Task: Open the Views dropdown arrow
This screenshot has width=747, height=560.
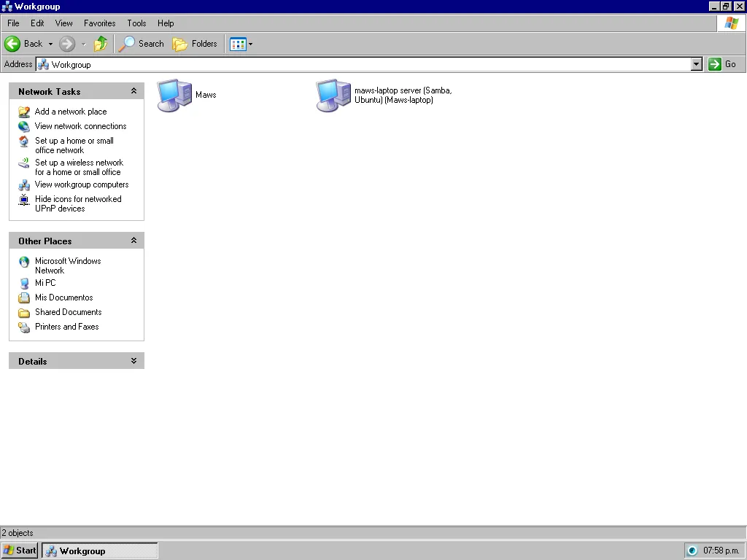Action: (x=251, y=44)
